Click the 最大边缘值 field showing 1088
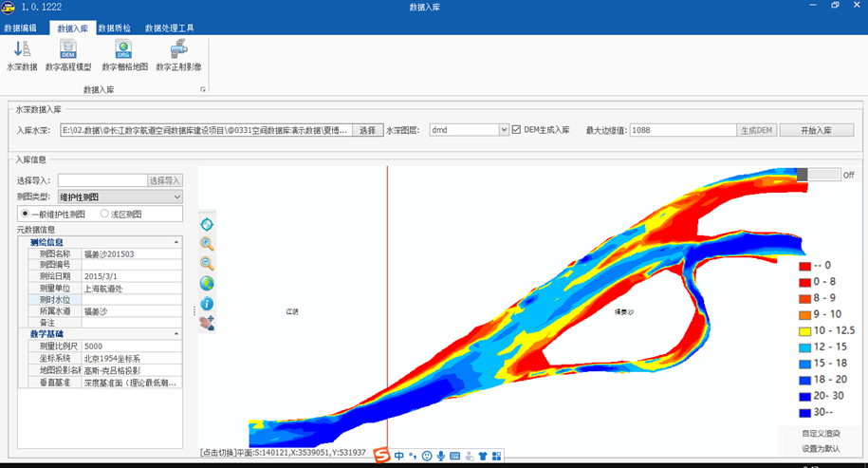 tap(683, 130)
